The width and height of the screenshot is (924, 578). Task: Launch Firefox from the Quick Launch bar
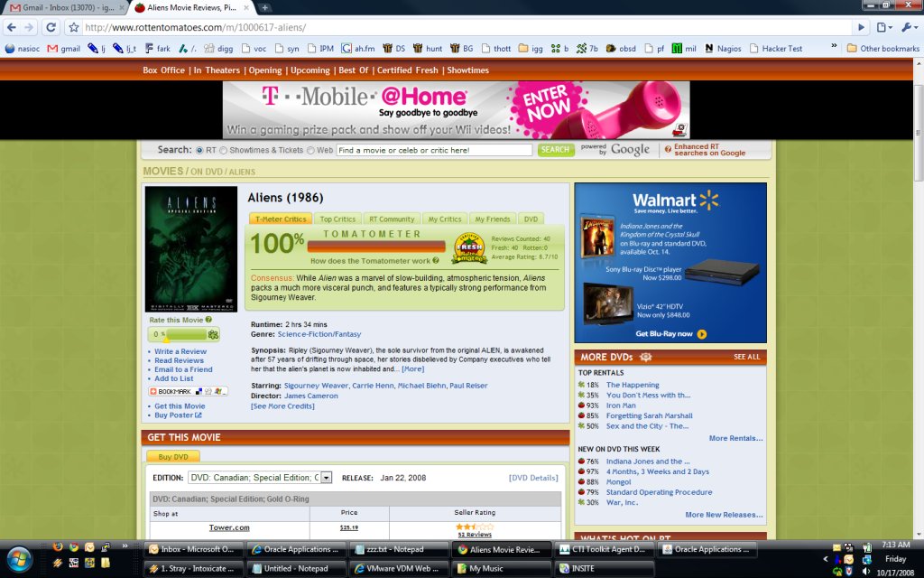(58, 546)
